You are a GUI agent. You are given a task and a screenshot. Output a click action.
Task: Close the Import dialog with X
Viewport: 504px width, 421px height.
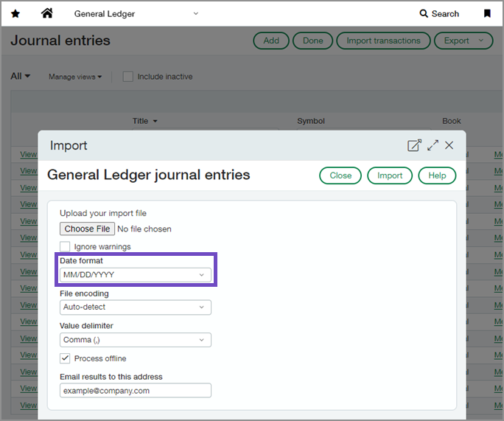pyautogui.click(x=449, y=145)
